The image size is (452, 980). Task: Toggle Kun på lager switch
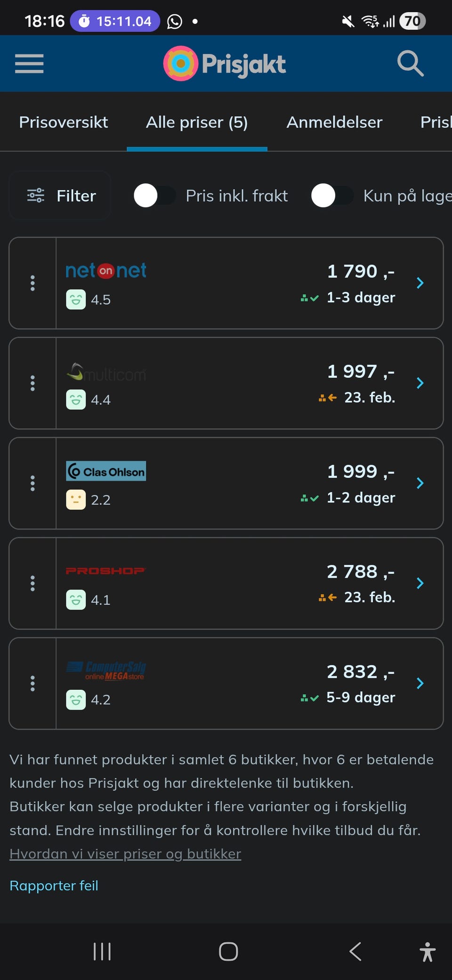[332, 196]
